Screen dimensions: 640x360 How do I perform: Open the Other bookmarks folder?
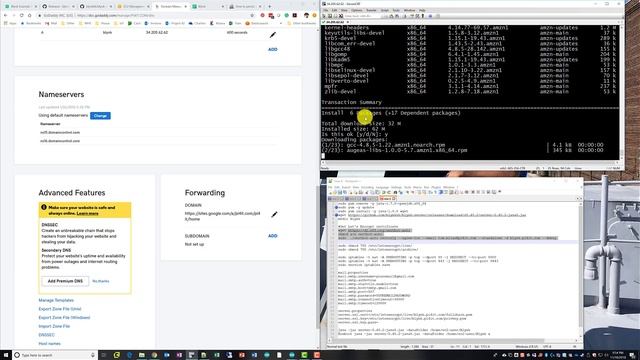(302, 23)
